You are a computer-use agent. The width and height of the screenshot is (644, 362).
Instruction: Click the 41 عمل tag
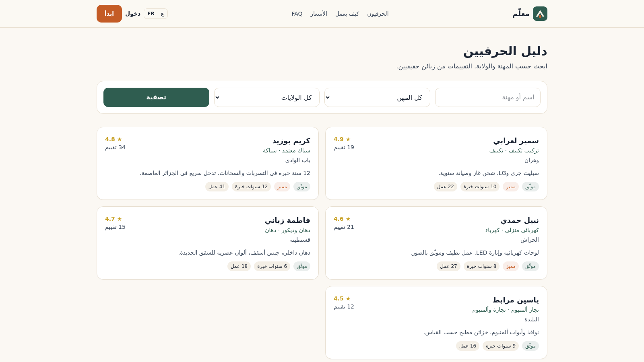(217, 187)
